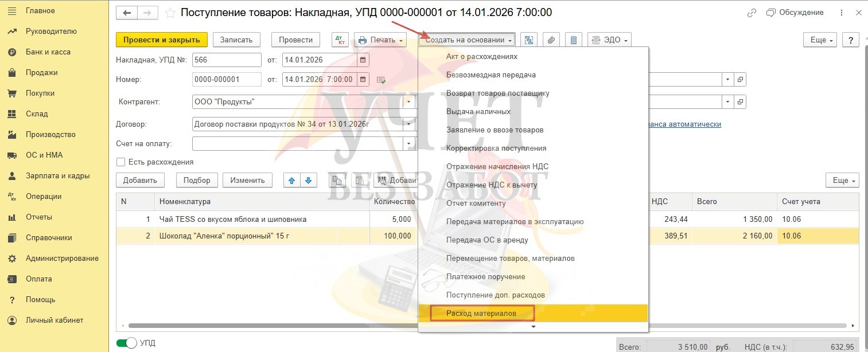The image size is (868, 352).
Task: Open Банк и касса section
Action: (55, 52)
